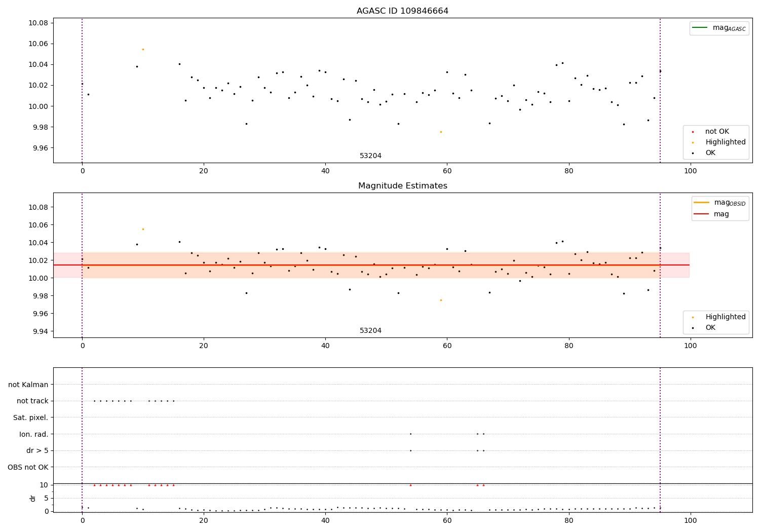Image resolution: width=760 pixels, height=532 pixels.
Task: Click "Highlighted" in Magnitude Estimates legend
Action: [x=726, y=317]
